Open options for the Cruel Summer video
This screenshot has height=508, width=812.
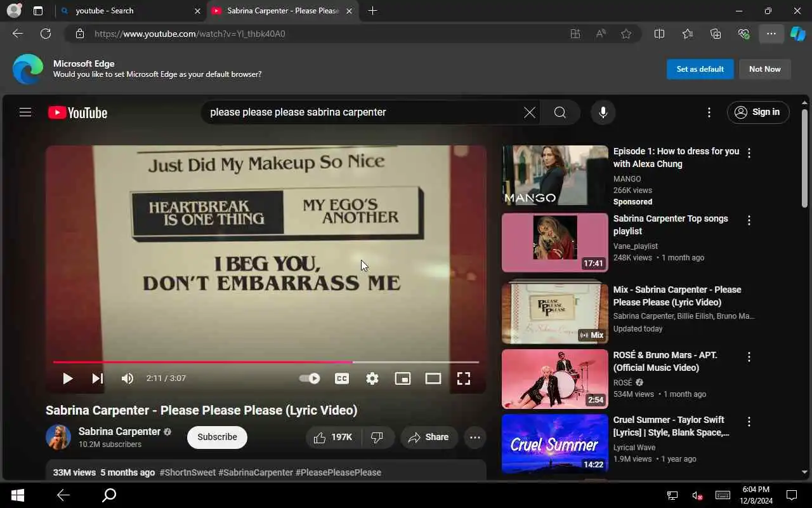click(x=749, y=422)
